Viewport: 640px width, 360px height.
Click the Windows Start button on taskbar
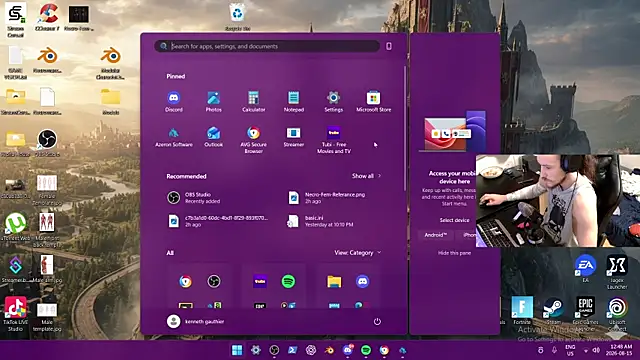click(237, 350)
